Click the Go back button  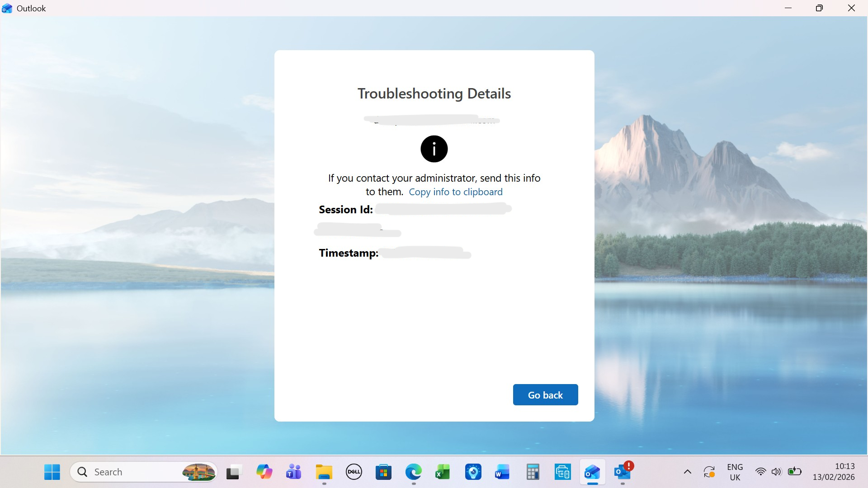(x=545, y=395)
